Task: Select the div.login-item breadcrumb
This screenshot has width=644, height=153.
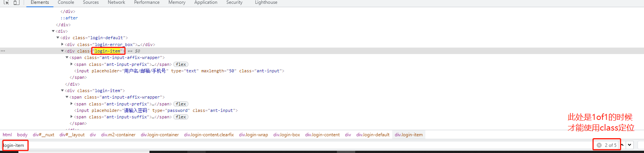Action: tap(409, 135)
